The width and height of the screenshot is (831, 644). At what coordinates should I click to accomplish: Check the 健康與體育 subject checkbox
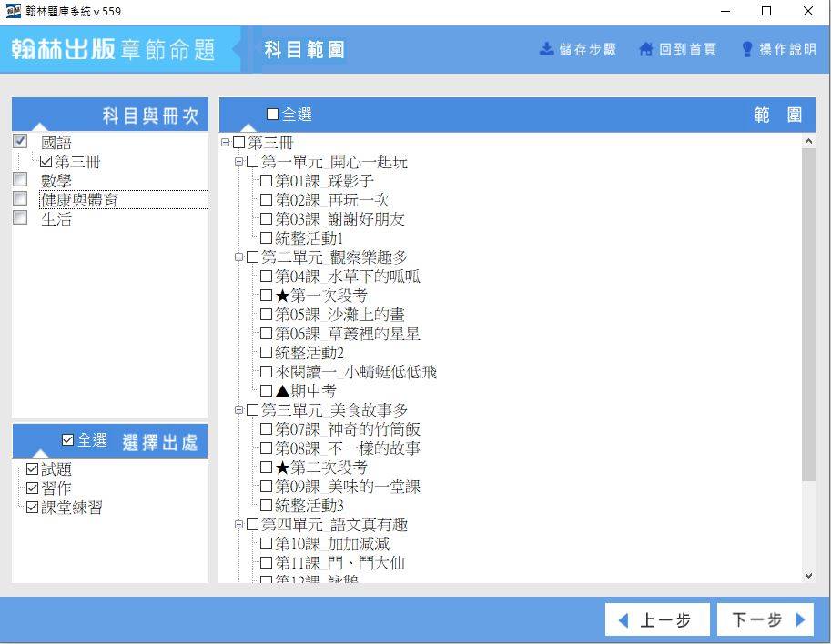point(20,198)
